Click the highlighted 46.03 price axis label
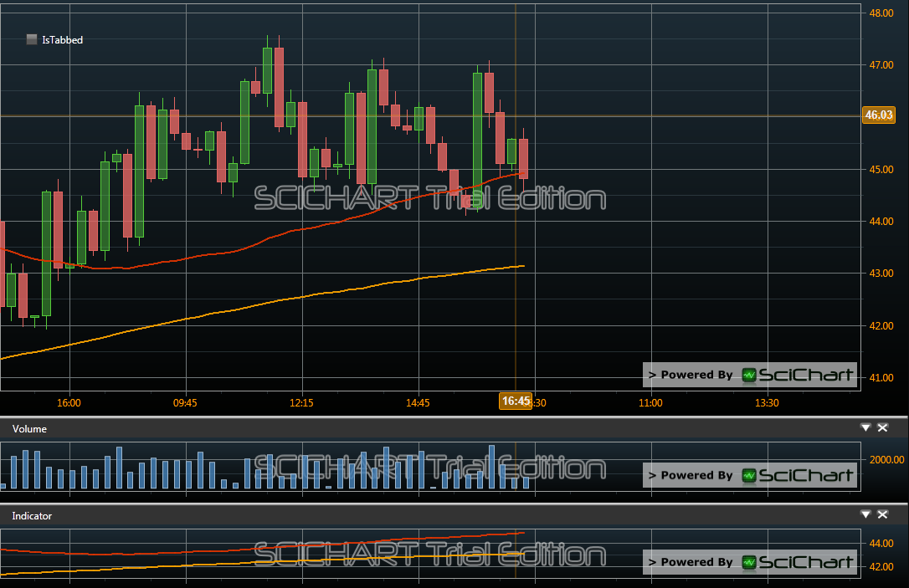This screenshot has height=588, width=909. (879, 115)
